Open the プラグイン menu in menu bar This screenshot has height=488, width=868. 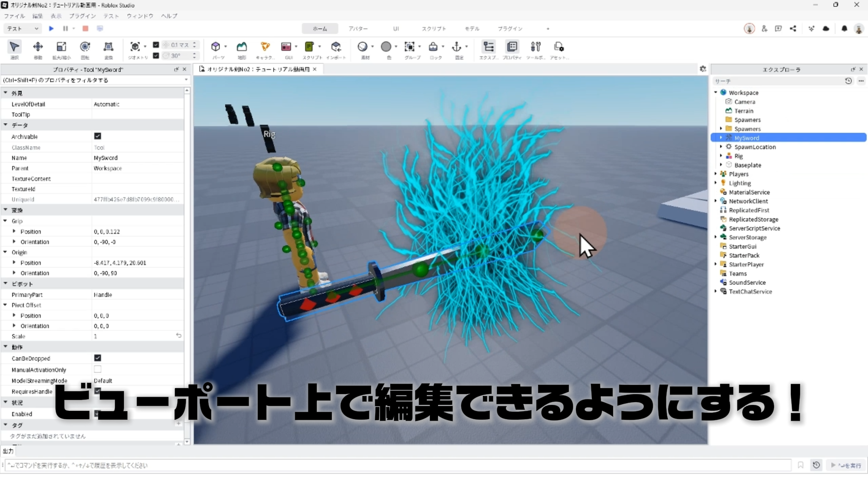click(82, 16)
